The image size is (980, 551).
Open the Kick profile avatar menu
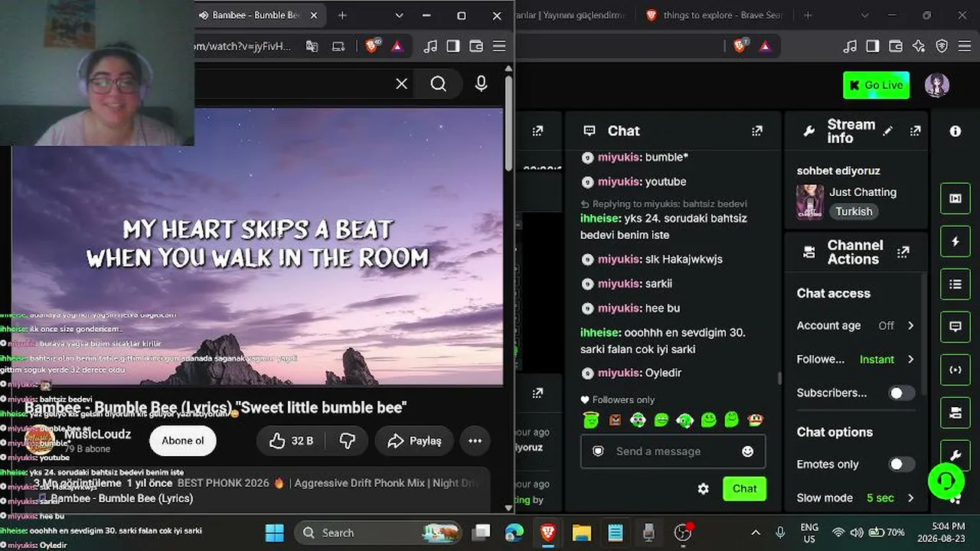coord(937,85)
